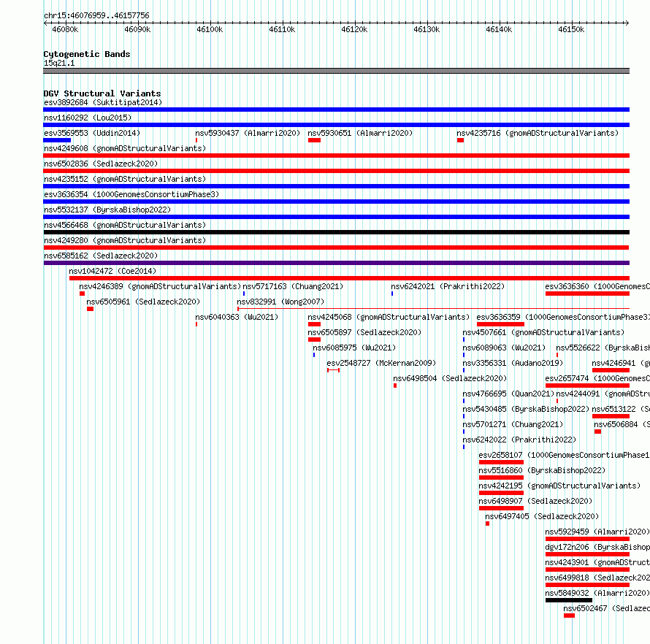Open variant nsv4245068 label
Viewport: 650px width, 644px height.
pyautogui.click(x=389, y=317)
